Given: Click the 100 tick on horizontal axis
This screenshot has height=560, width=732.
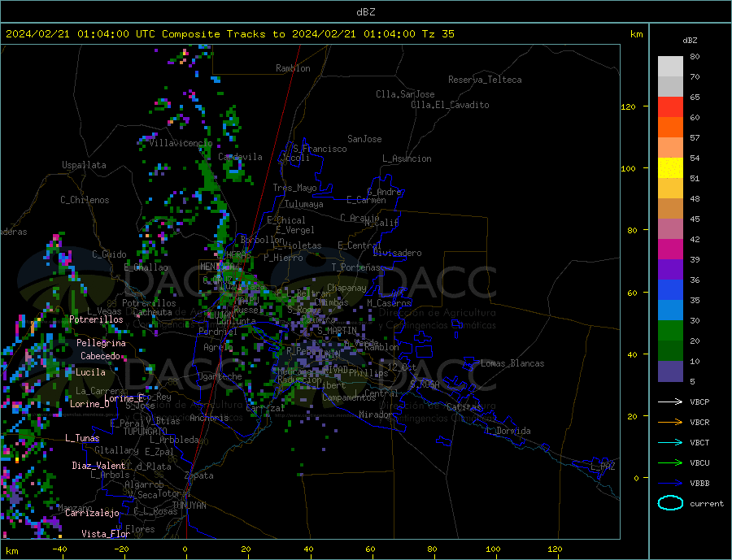Looking at the screenshot, I should (x=493, y=549).
